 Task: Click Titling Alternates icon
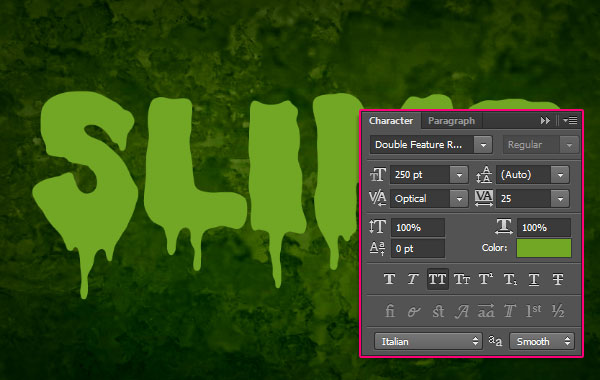coord(509,311)
